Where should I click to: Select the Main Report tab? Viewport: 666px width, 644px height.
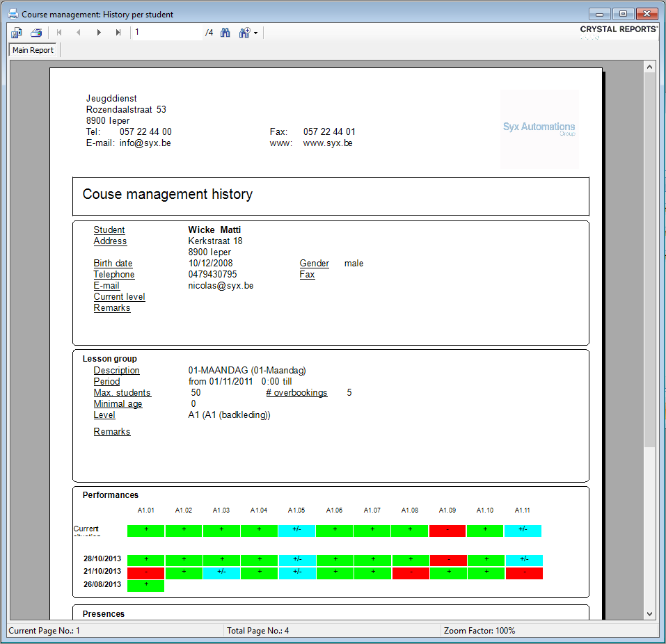click(33, 50)
